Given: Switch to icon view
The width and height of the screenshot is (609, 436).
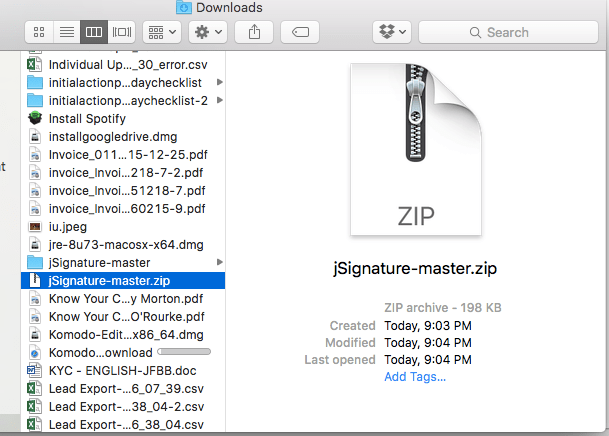Looking at the screenshot, I should 39,32.
